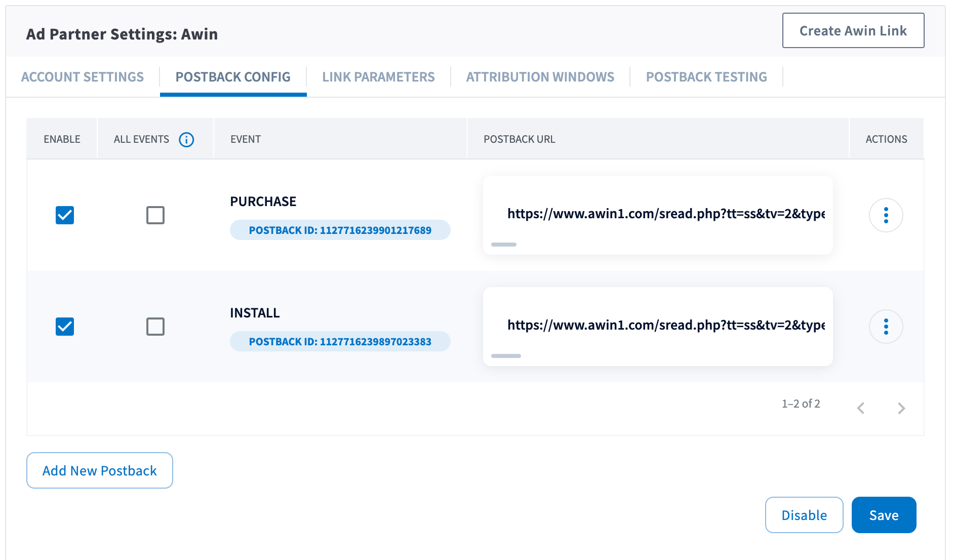
Task: Click the ALL EVENTS column header text
Action: 141,139
